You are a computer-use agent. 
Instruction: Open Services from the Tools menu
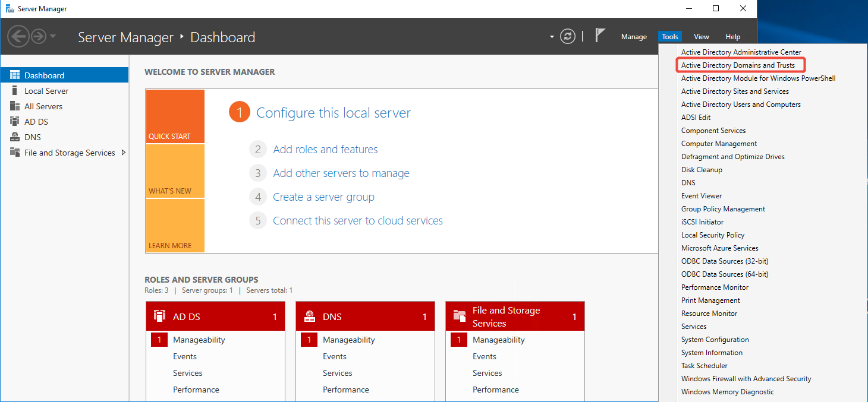tap(694, 327)
